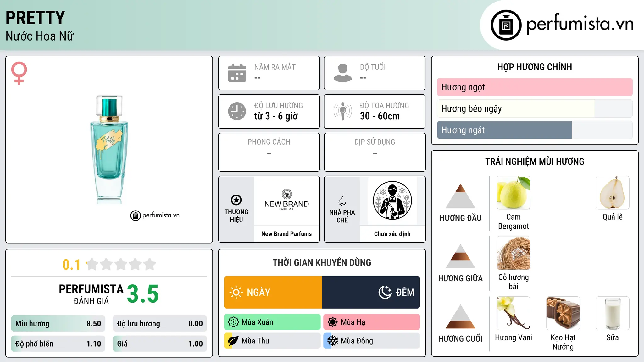Viewport: 644px width, 362px height.
Task: Click the Nước Hoa Nữ subtitle
Action: (x=40, y=36)
